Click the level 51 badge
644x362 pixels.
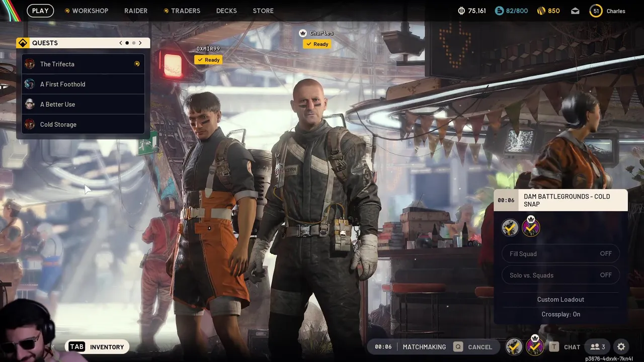click(596, 11)
